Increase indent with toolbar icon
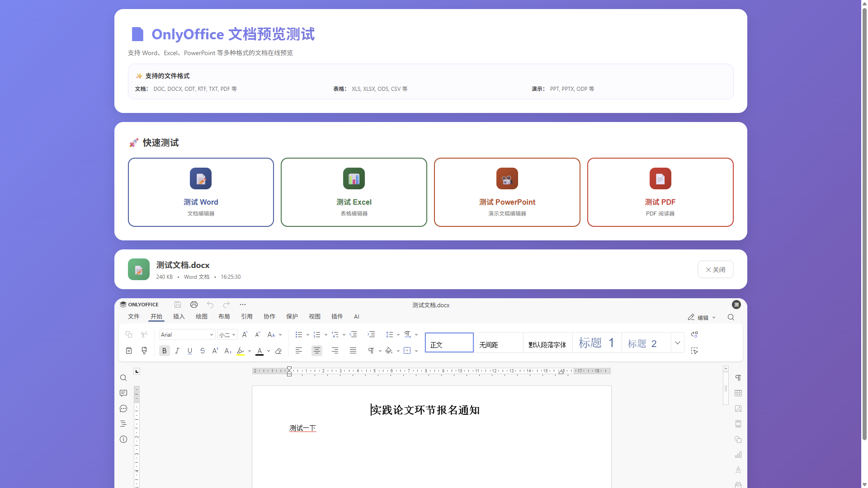This screenshot has width=868, height=488. (x=371, y=334)
